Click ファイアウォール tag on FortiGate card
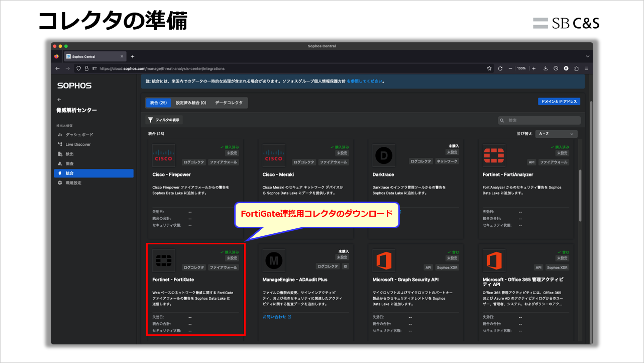The height and width of the screenshot is (363, 644). pyautogui.click(x=224, y=267)
